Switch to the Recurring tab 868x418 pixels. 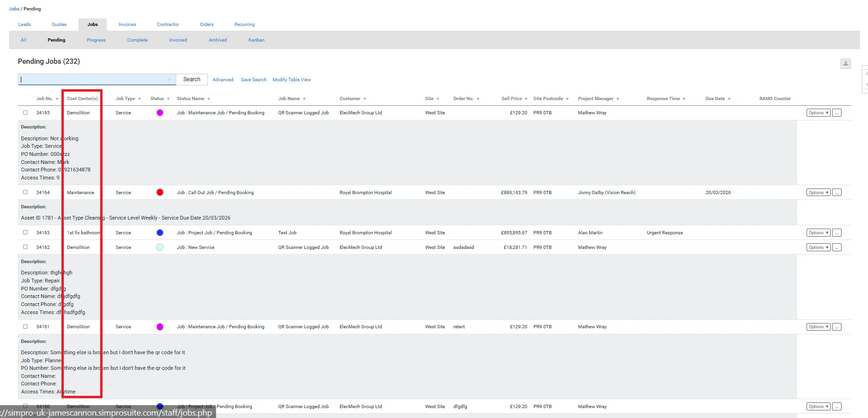(x=244, y=25)
